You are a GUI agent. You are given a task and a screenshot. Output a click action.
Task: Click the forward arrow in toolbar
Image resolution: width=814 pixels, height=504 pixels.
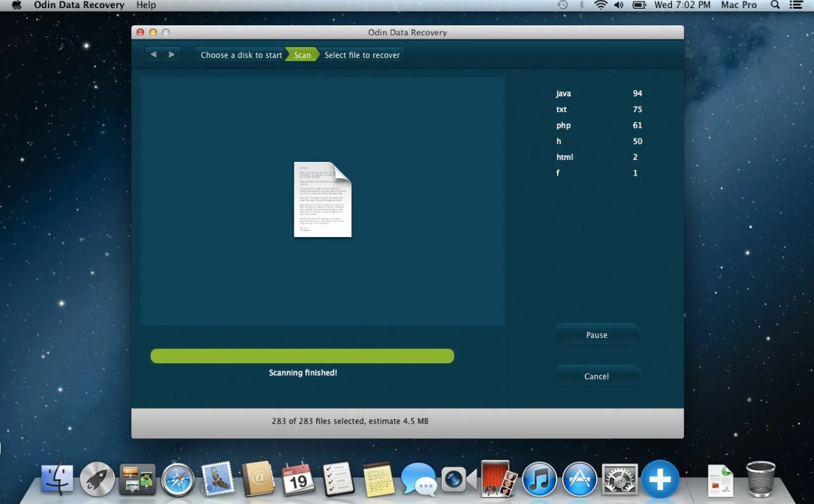coord(172,54)
